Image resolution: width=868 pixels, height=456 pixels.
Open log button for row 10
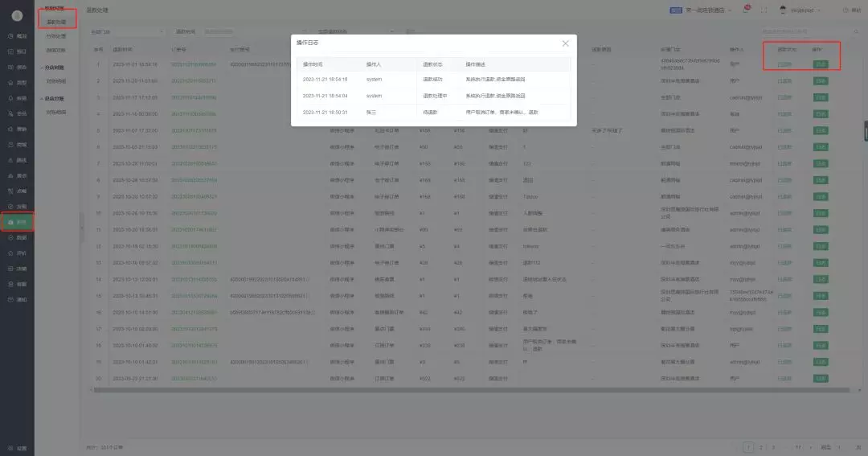pyautogui.click(x=821, y=213)
